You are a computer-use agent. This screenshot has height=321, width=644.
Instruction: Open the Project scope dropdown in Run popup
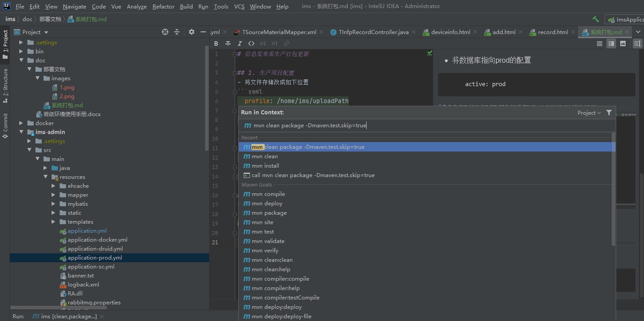pyautogui.click(x=589, y=113)
